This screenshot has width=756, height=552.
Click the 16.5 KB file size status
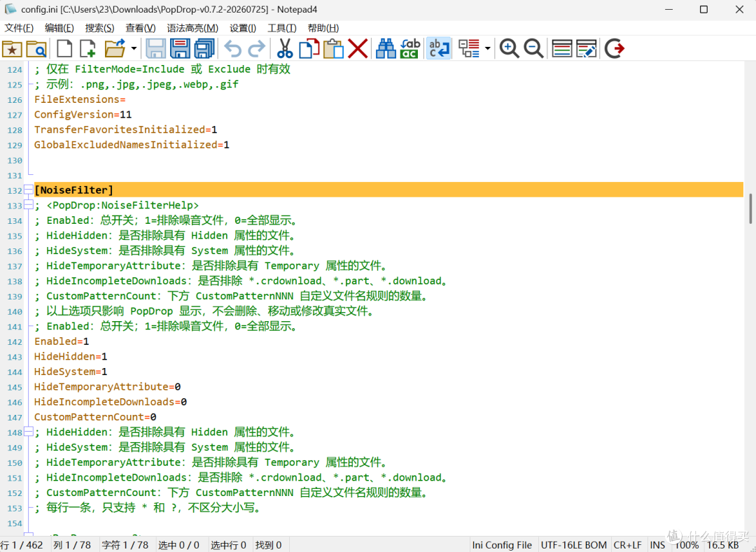(722, 545)
